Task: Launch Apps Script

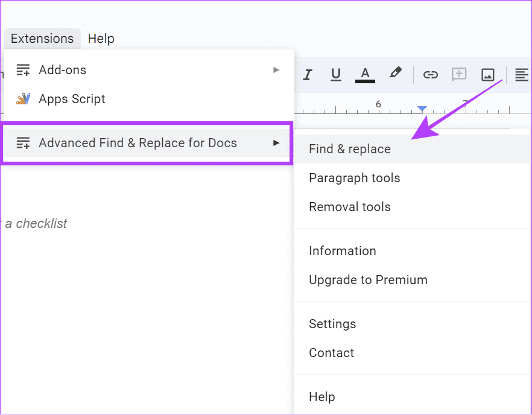Action: (148, 99)
